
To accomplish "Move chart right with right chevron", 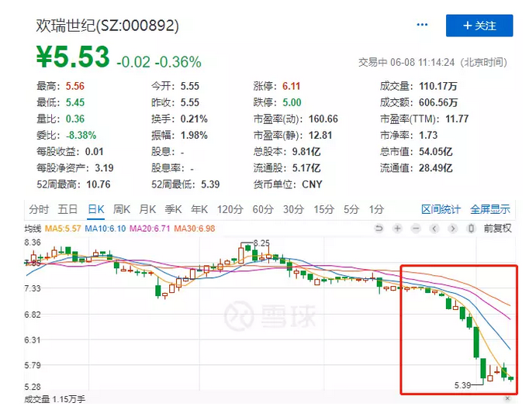I will tap(453, 229).
